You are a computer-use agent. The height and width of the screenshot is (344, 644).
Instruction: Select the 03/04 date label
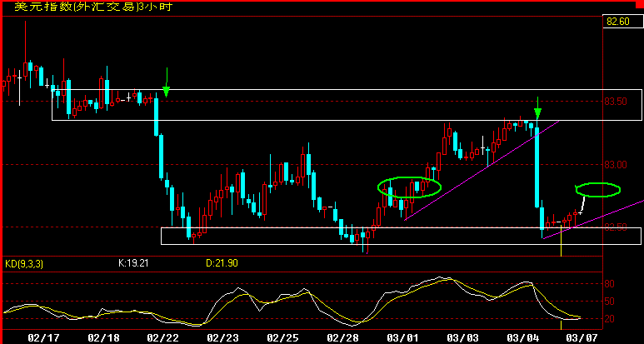pyautogui.click(x=522, y=337)
